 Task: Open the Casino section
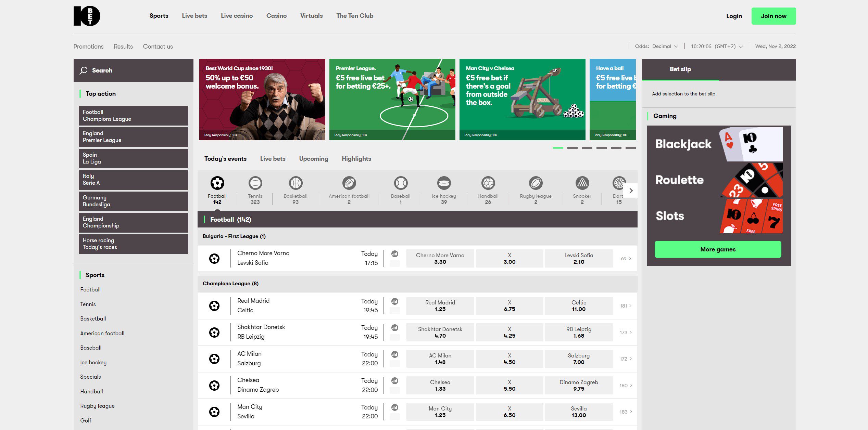coord(276,16)
